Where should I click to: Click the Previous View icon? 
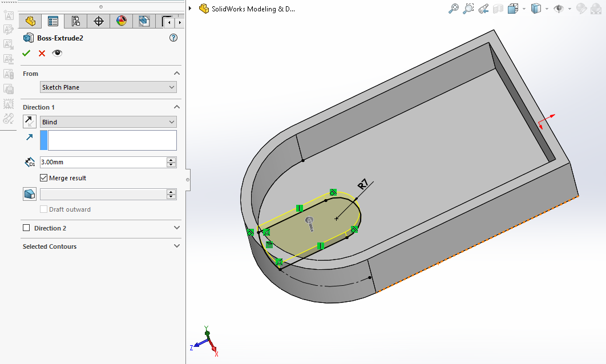pyautogui.click(x=483, y=9)
